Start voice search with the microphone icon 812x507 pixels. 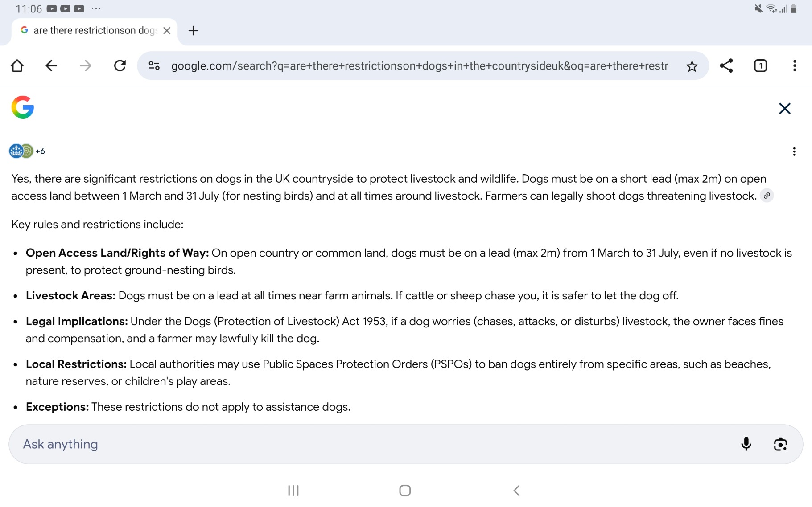point(746,444)
